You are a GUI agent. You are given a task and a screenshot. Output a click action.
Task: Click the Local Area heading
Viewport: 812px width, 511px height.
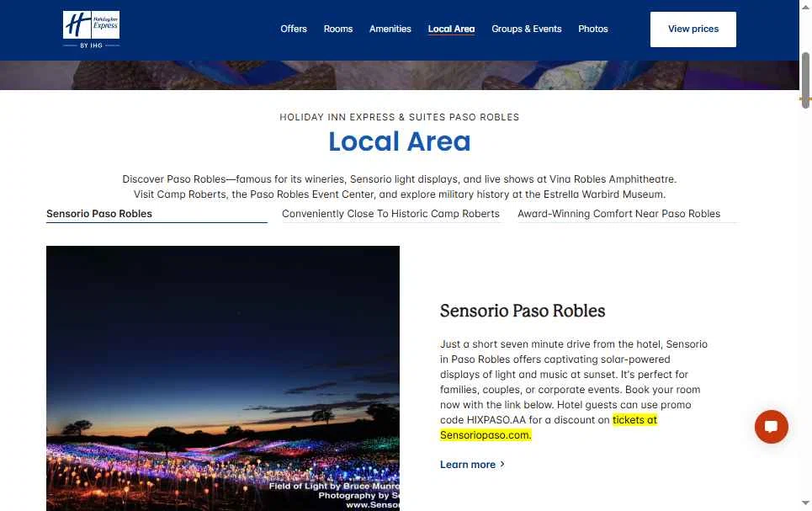coord(399,141)
